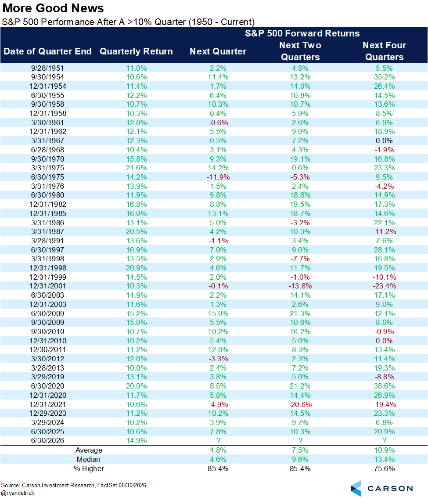Select the 9/30/2009 date cell
The height and width of the screenshot is (504, 428).
(47, 322)
